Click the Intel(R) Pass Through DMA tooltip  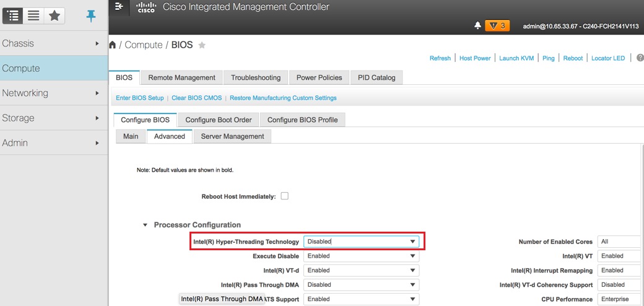click(222, 299)
